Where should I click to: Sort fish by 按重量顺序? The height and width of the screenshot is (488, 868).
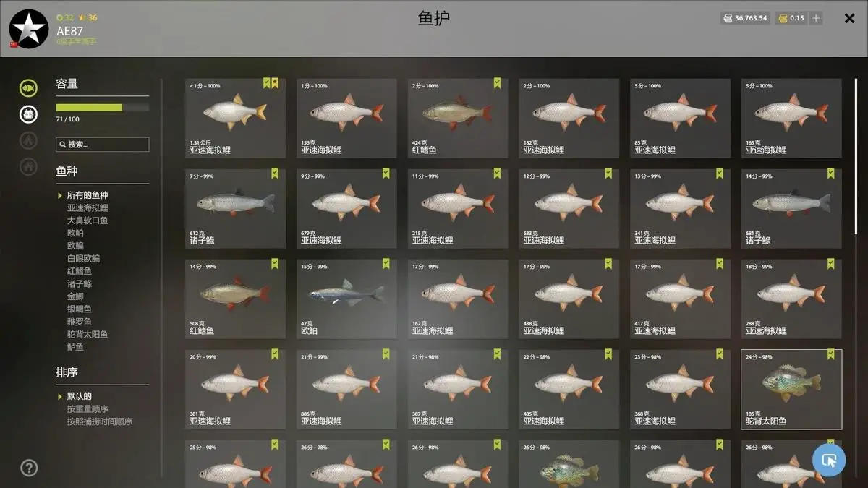[x=88, y=409]
